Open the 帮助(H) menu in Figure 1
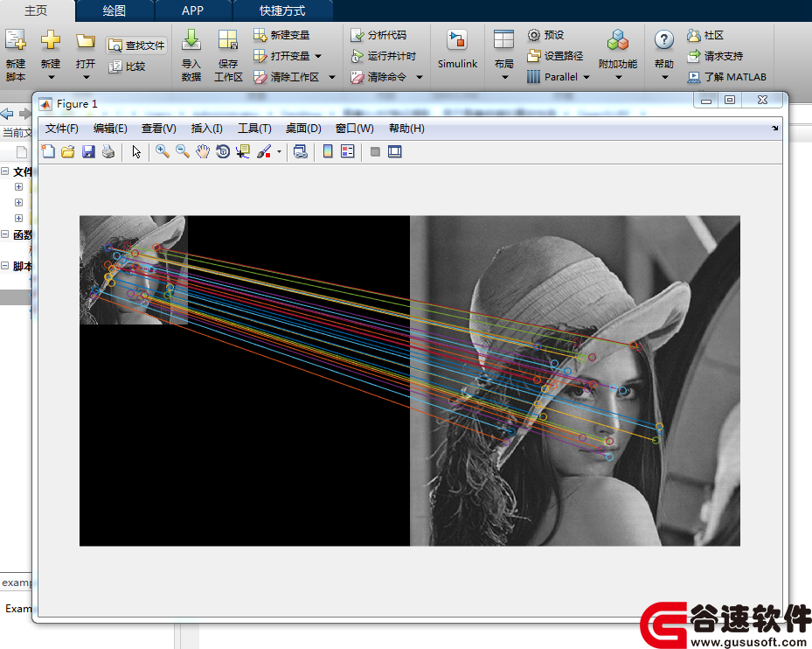Image resolution: width=812 pixels, height=649 pixels. (406, 129)
